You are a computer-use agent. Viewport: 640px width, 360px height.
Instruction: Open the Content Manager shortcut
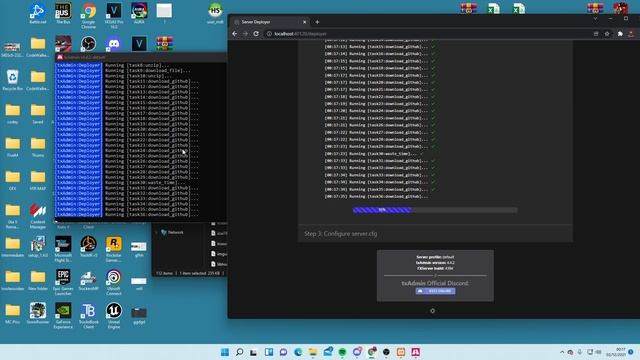coord(38,216)
